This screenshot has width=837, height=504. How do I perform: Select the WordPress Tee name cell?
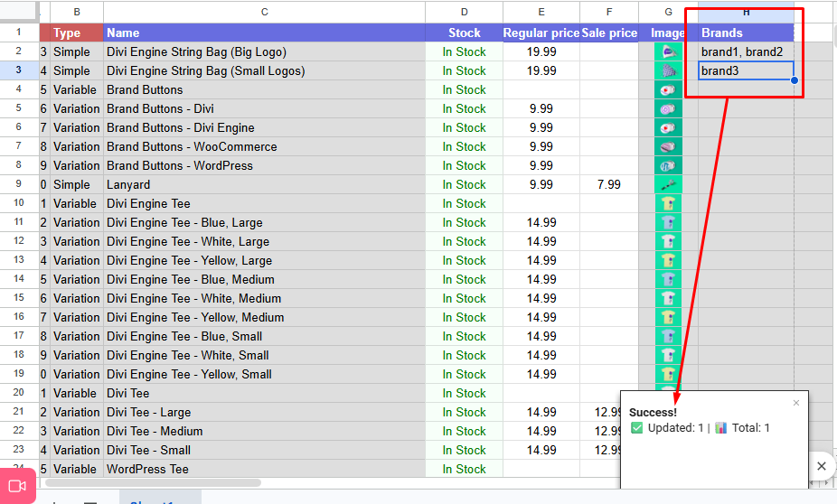pyautogui.click(x=264, y=470)
